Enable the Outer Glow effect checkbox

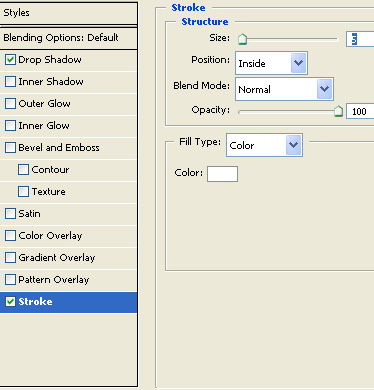[10, 104]
